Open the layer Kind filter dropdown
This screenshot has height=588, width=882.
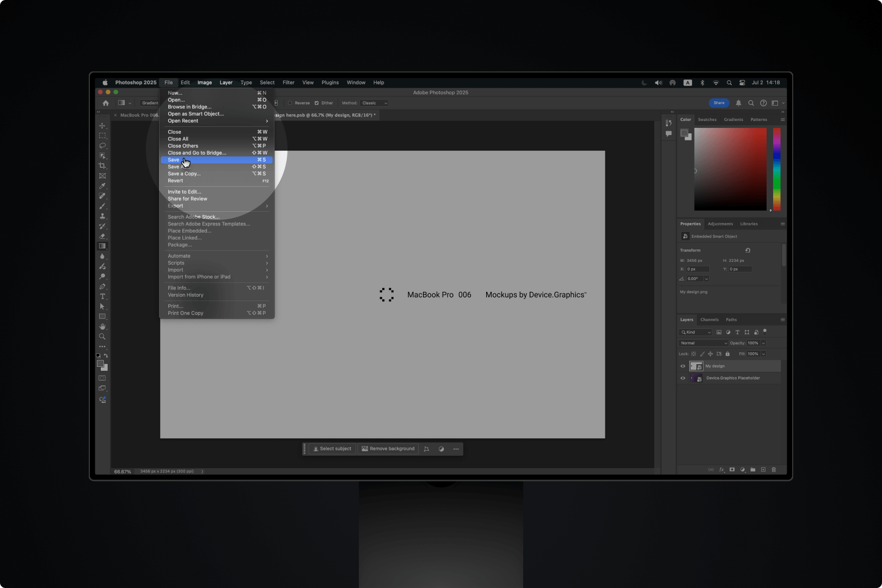click(696, 332)
